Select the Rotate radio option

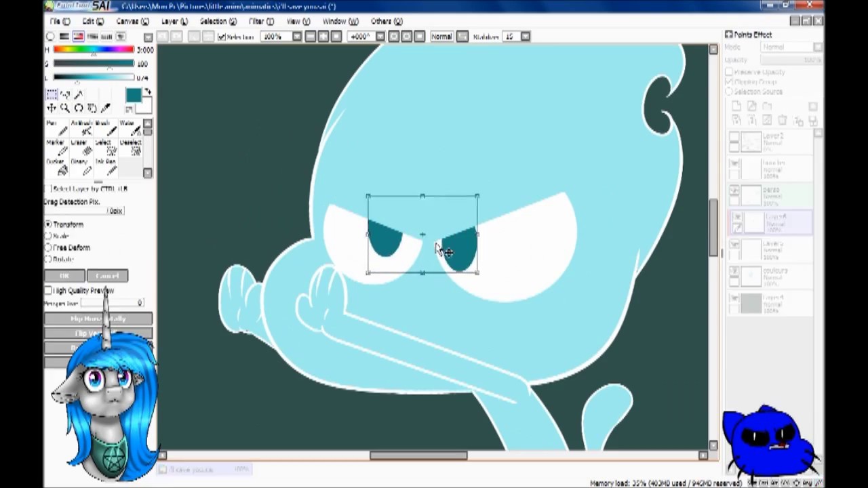tap(48, 259)
